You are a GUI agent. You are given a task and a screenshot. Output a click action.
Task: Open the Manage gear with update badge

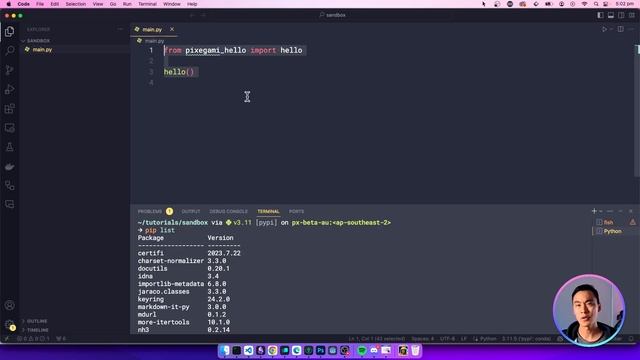[10, 325]
